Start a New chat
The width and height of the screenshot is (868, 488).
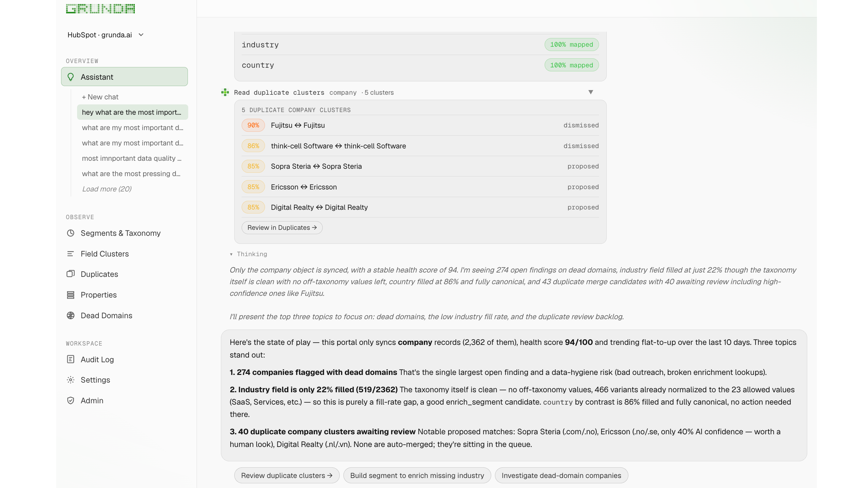(100, 97)
